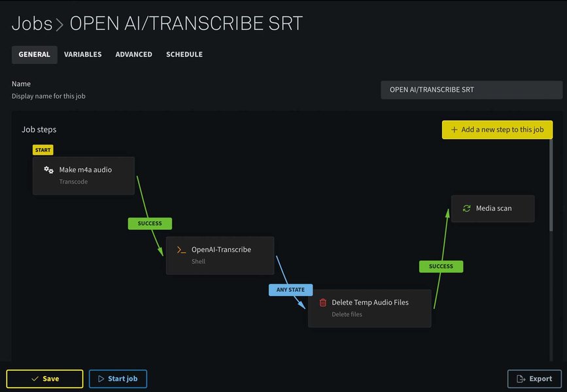The height and width of the screenshot is (392, 567).
Task: Select the Delete Temp Audio Files step
Action: click(369, 308)
